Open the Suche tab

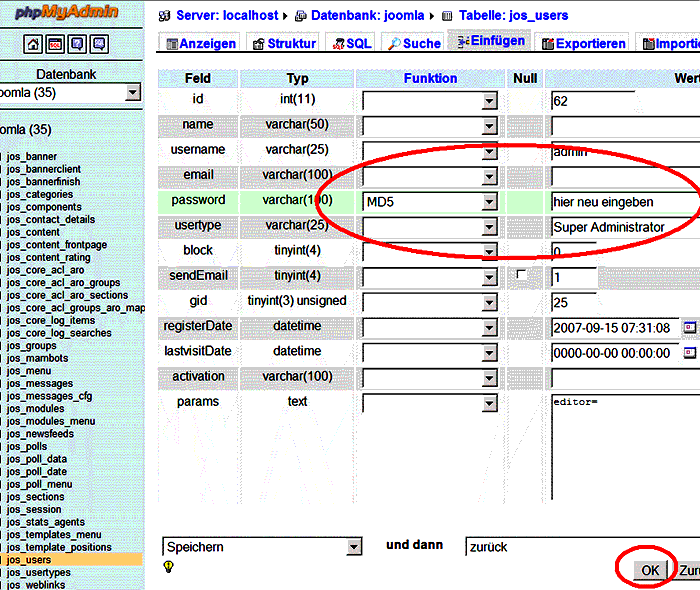(414, 43)
